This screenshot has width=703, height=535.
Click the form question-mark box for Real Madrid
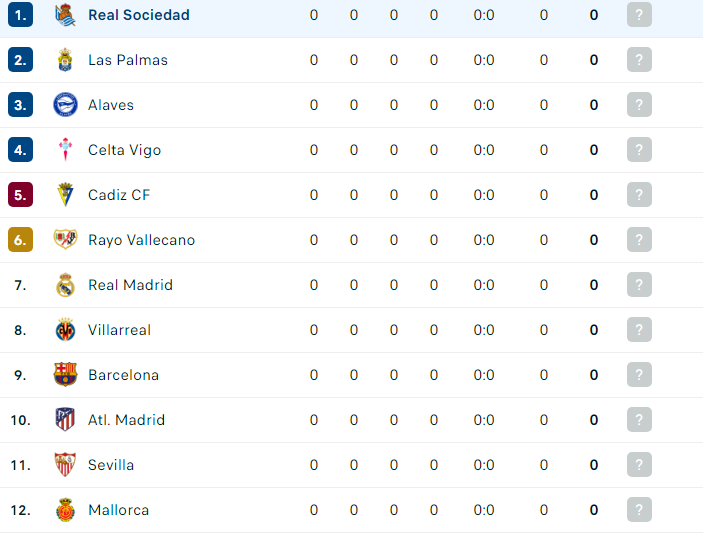click(639, 285)
